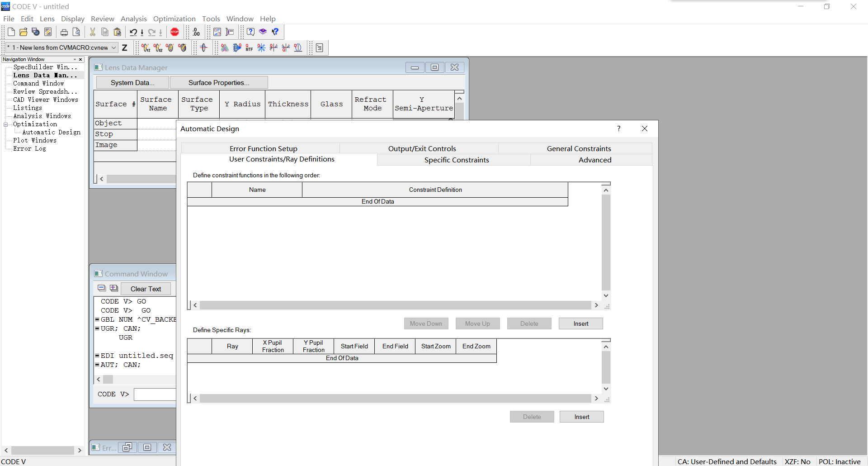Screen dimensions: 868x466
Task: Switch to the Advanced tab
Action: (x=594, y=160)
